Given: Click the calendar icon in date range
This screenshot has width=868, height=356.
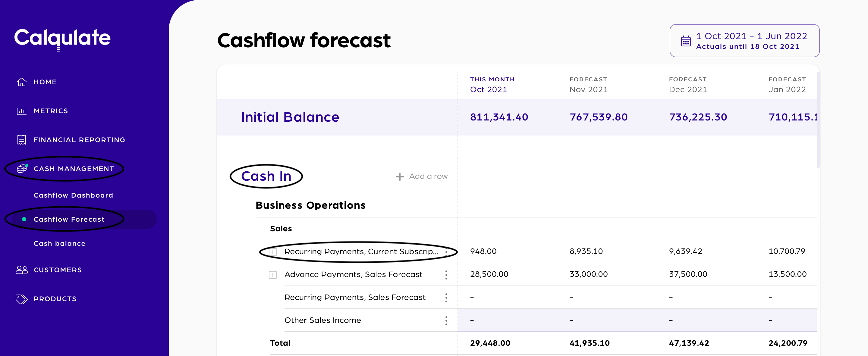Looking at the screenshot, I should (x=686, y=41).
